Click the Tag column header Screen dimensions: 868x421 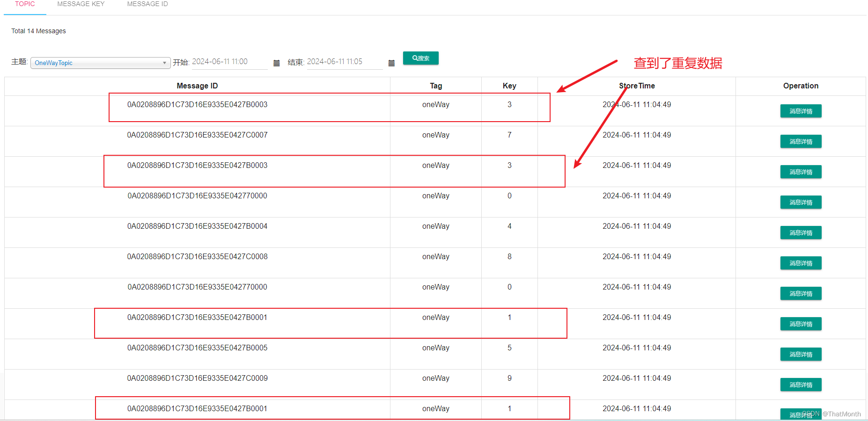point(436,86)
